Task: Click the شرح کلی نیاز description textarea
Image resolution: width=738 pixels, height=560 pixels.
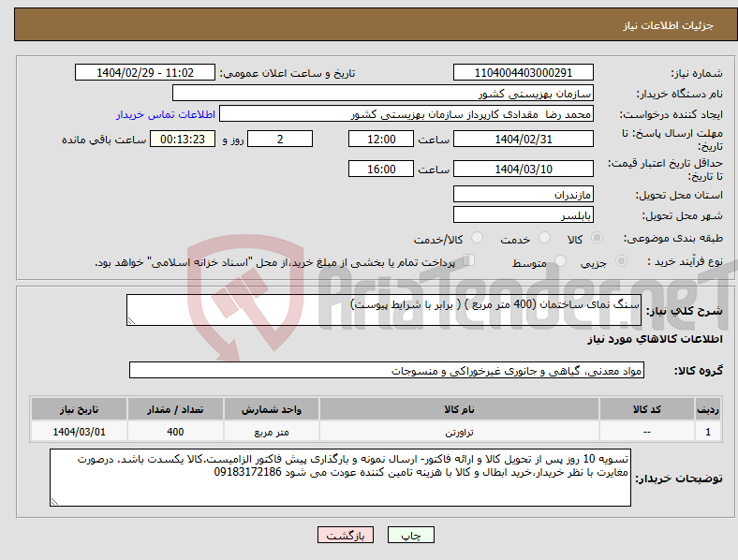Action: tap(384, 310)
